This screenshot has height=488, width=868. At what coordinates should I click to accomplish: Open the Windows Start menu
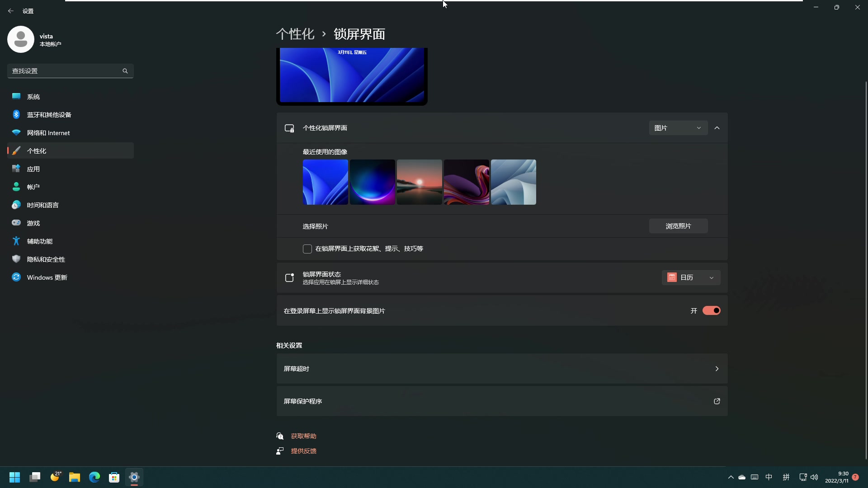tap(15, 477)
